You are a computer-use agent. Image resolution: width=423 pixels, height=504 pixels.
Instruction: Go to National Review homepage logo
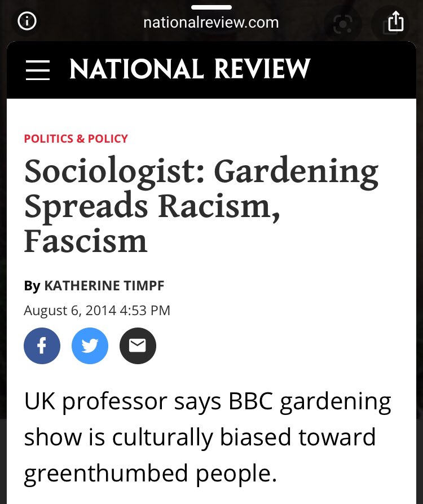pyautogui.click(x=190, y=69)
